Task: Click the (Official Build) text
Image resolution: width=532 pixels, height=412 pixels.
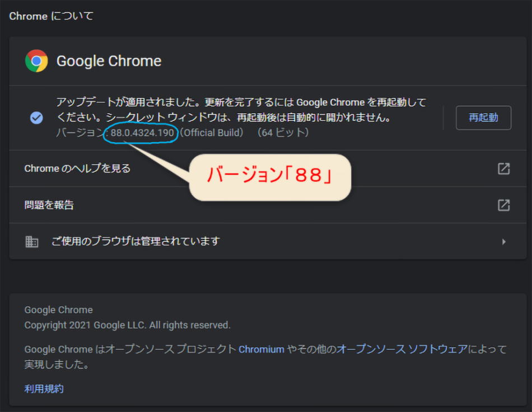Action: 211,133
